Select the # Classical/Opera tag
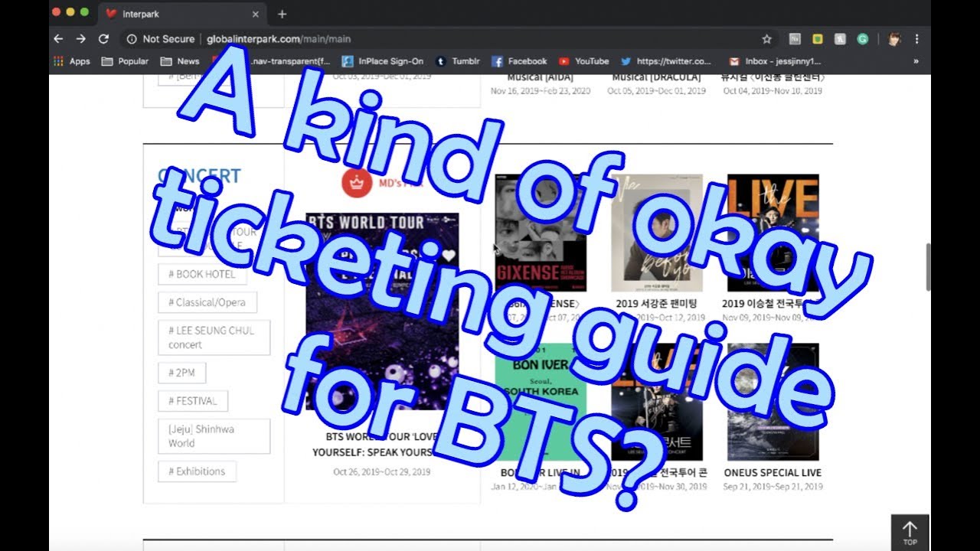 point(207,302)
